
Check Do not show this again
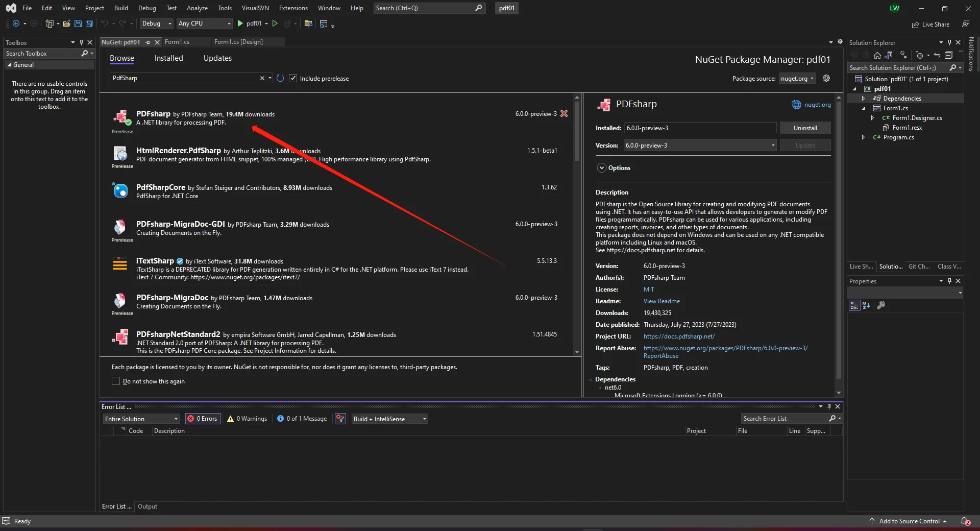coord(116,381)
